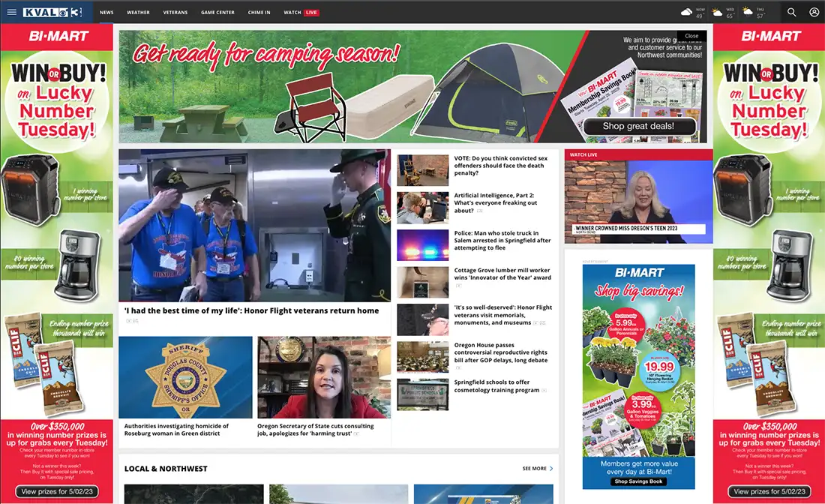
Task: Play the Watch Live video stream
Action: pyautogui.click(x=639, y=202)
